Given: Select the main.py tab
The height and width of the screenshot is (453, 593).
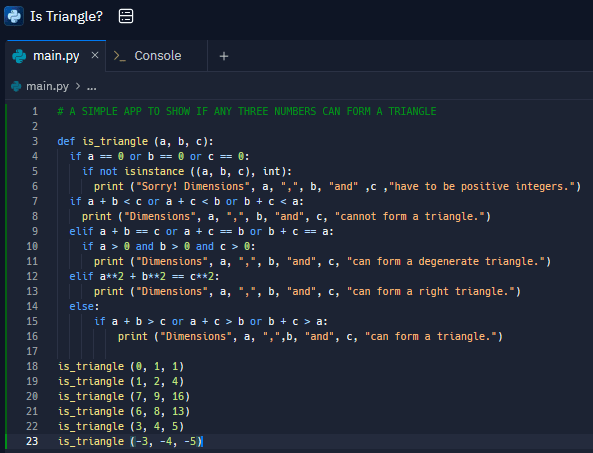Looking at the screenshot, I should 56,56.
